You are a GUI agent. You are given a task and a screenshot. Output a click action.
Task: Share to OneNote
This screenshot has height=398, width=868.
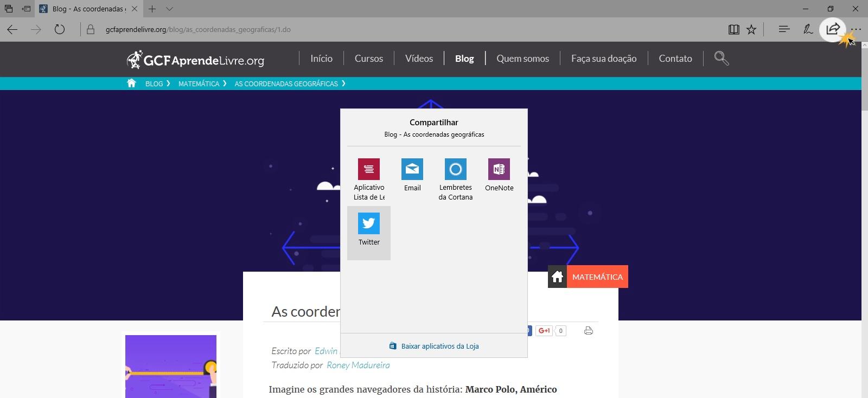499,175
